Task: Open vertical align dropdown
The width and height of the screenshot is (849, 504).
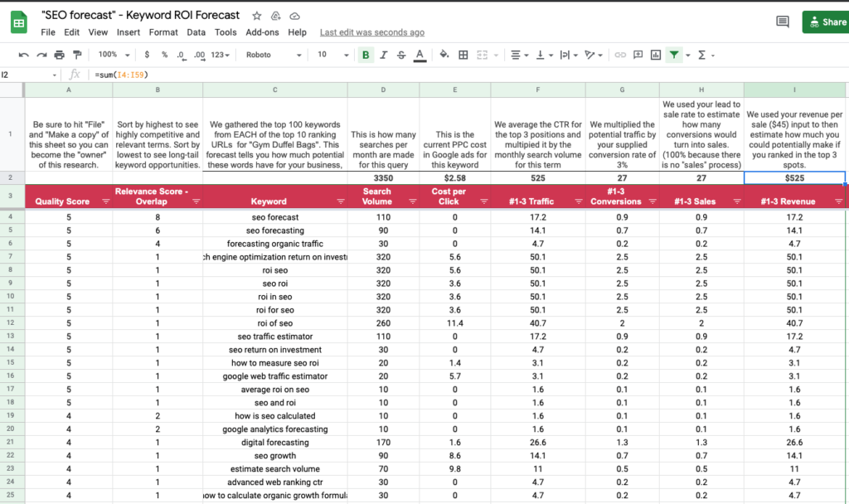Action: pos(544,55)
